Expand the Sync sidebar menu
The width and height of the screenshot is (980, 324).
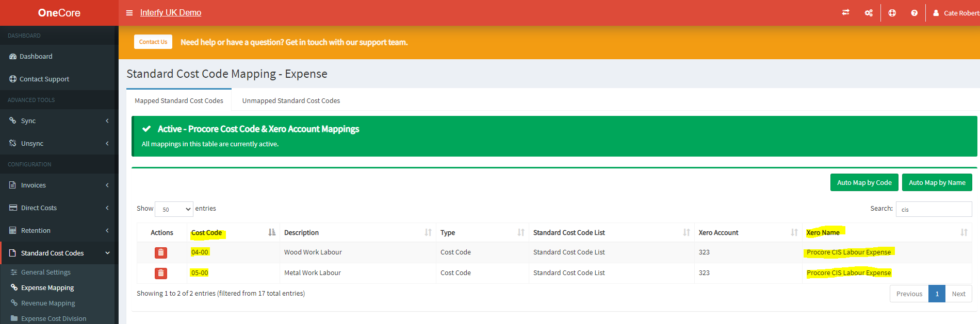pyautogui.click(x=58, y=121)
